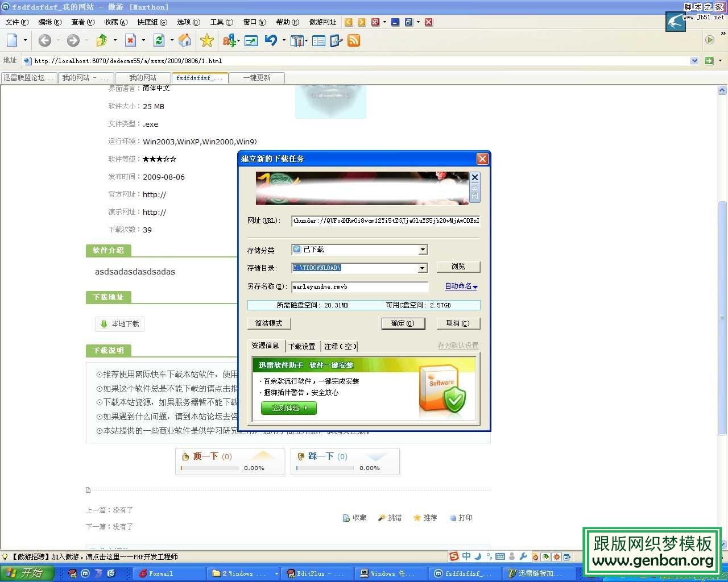This screenshot has width=728, height=582.
Task: Toggle the on-screen keyboard icon in status bar
Action: click(499, 556)
